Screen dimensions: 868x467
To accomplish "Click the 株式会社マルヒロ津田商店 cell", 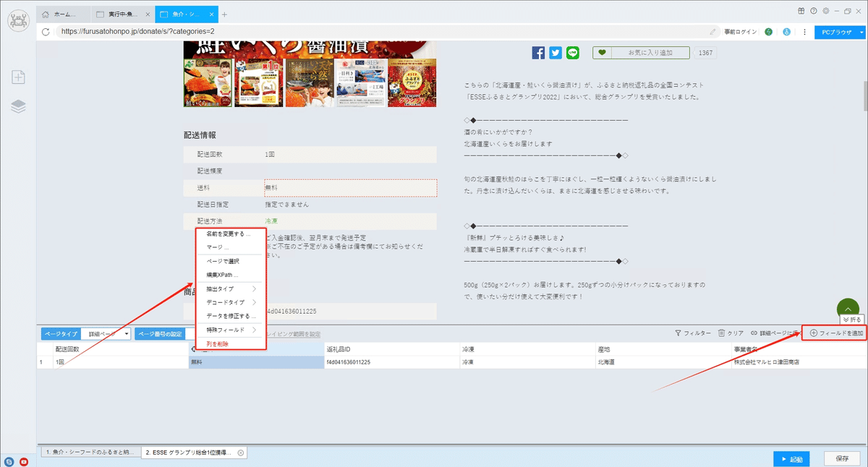I will (x=799, y=362).
